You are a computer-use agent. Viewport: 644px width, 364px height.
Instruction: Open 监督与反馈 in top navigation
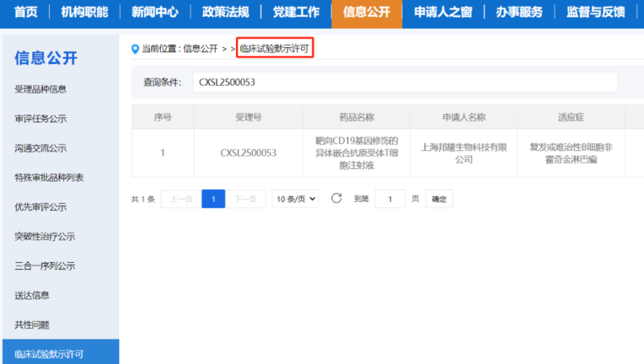click(x=596, y=13)
